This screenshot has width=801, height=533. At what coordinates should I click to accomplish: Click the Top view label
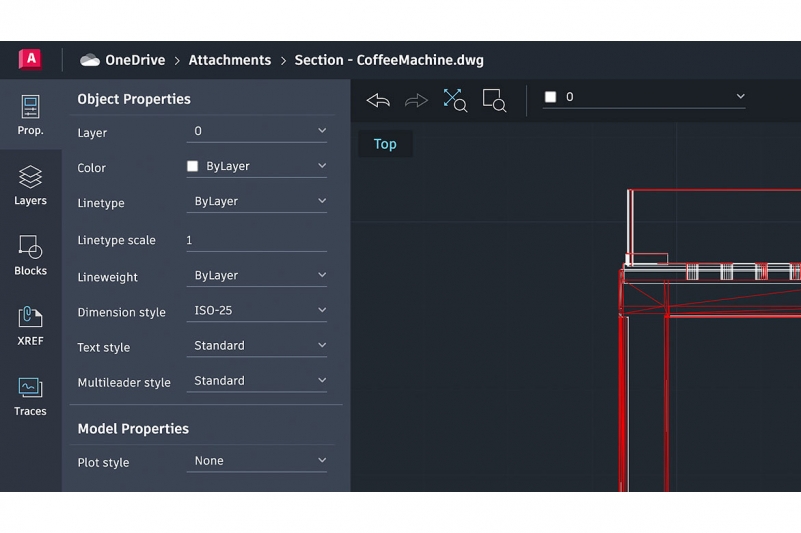point(385,144)
